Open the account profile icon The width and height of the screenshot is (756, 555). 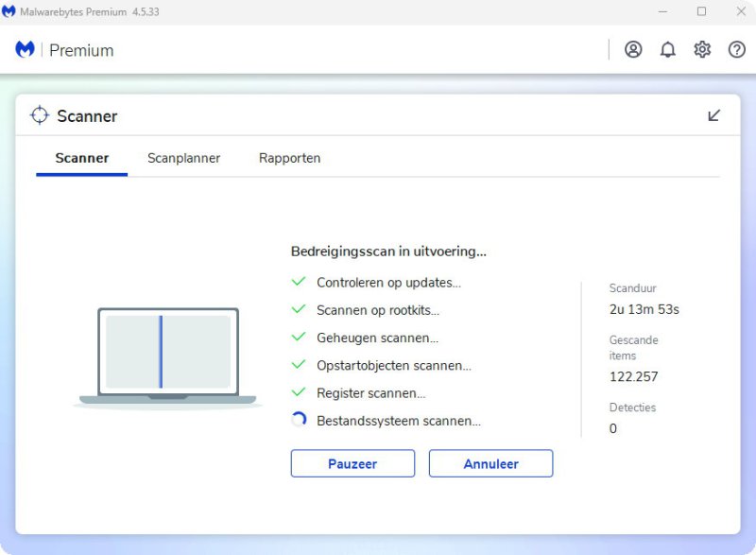(633, 50)
